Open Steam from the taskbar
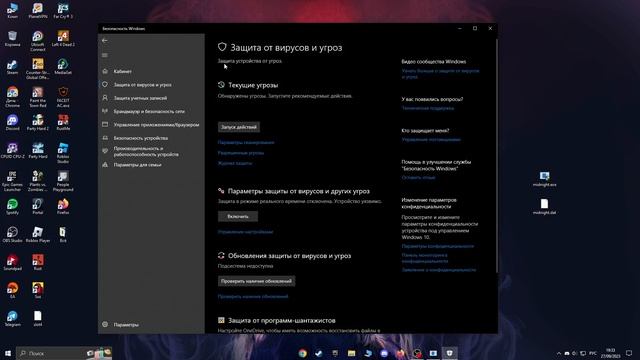Viewport: 640px width, 360px height. (319, 353)
